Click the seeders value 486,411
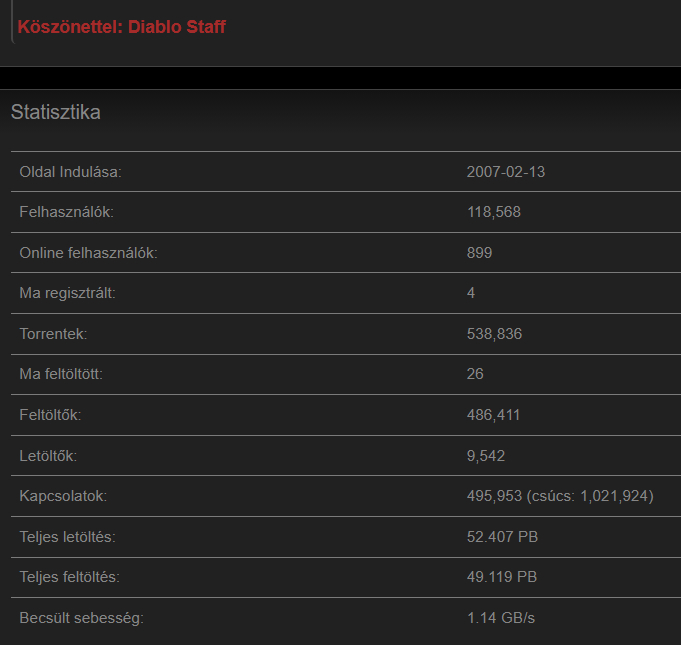 click(x=494, y=415)
